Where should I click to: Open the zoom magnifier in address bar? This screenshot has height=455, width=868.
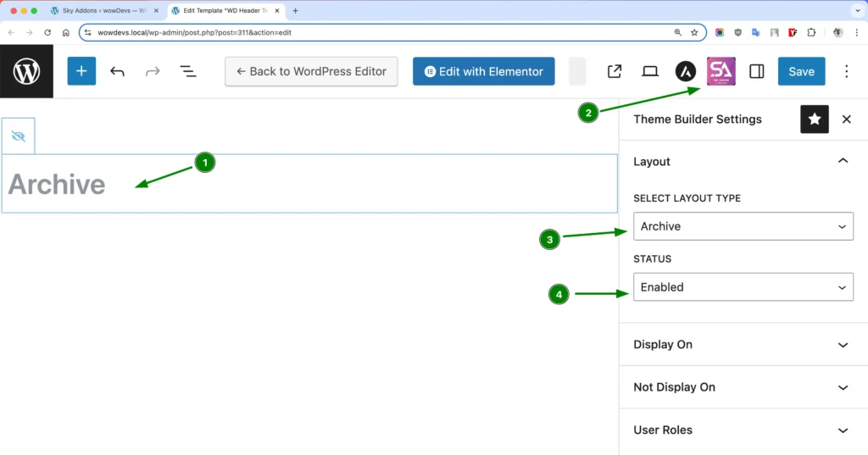tap(677, 33)
